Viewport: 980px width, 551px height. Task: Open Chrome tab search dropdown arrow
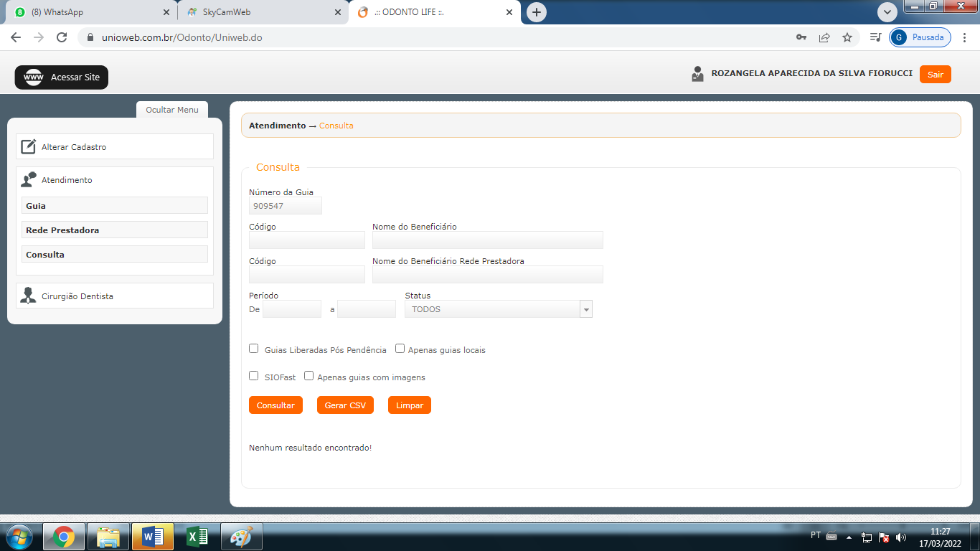pos(887,12)
